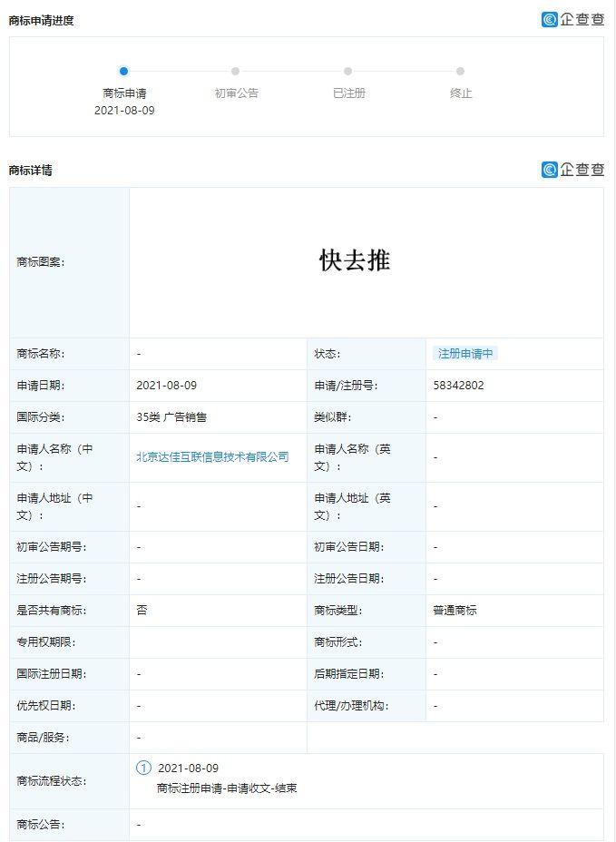Viewport: 616px width, 842px height.
Task: Click the 代理/办理机构 field label
Action: pyautogui.click(x=351, y=705)
